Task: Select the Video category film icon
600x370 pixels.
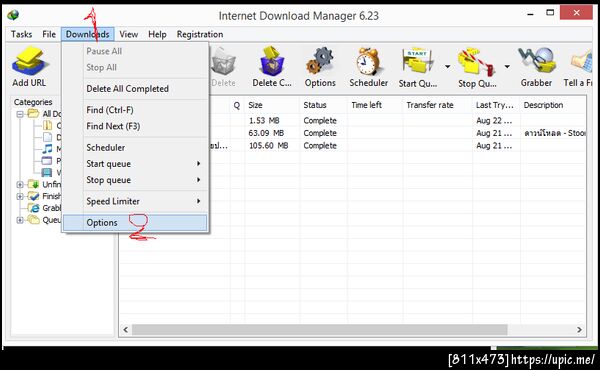Action: (x=47, y=173)
